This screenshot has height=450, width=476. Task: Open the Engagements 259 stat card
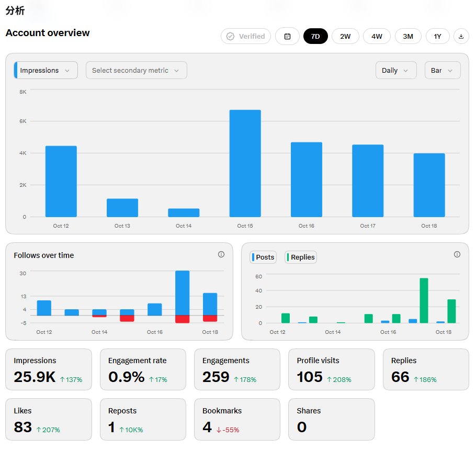point(237,369)
